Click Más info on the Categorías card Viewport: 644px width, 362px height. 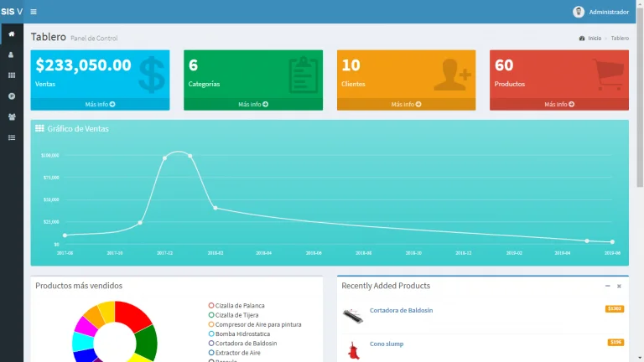coord(253,104)
